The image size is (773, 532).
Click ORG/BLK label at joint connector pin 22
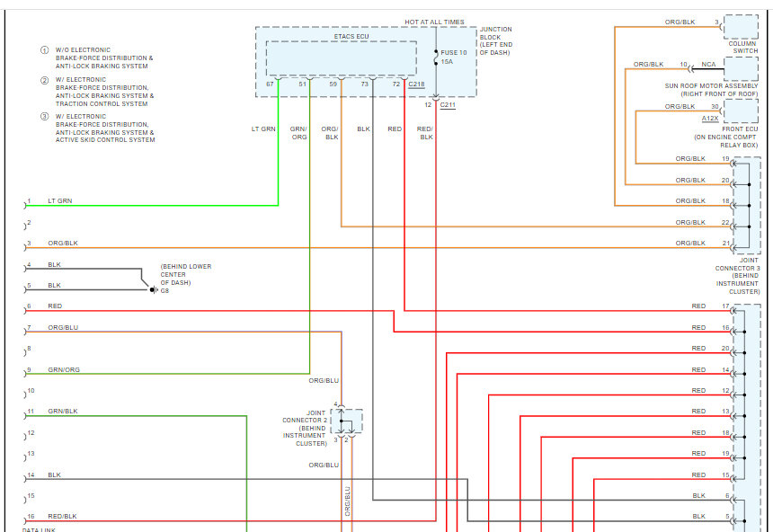[690, 223]
